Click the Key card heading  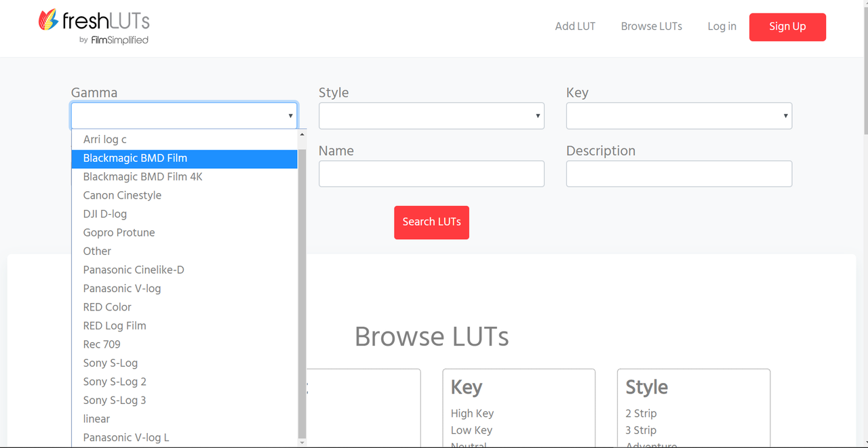point(467,387)
